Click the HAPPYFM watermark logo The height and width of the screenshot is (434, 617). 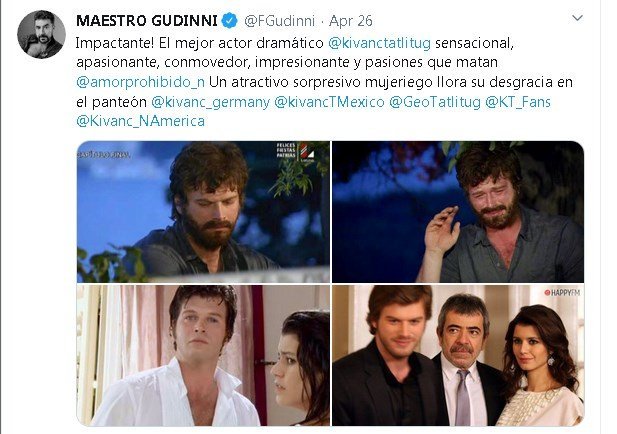[x=562, y=293]
